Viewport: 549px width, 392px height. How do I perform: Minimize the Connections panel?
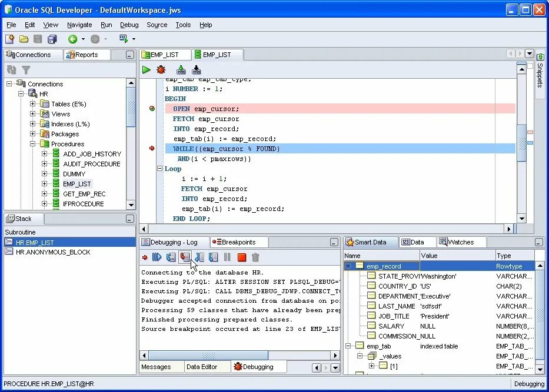[130, 55]
